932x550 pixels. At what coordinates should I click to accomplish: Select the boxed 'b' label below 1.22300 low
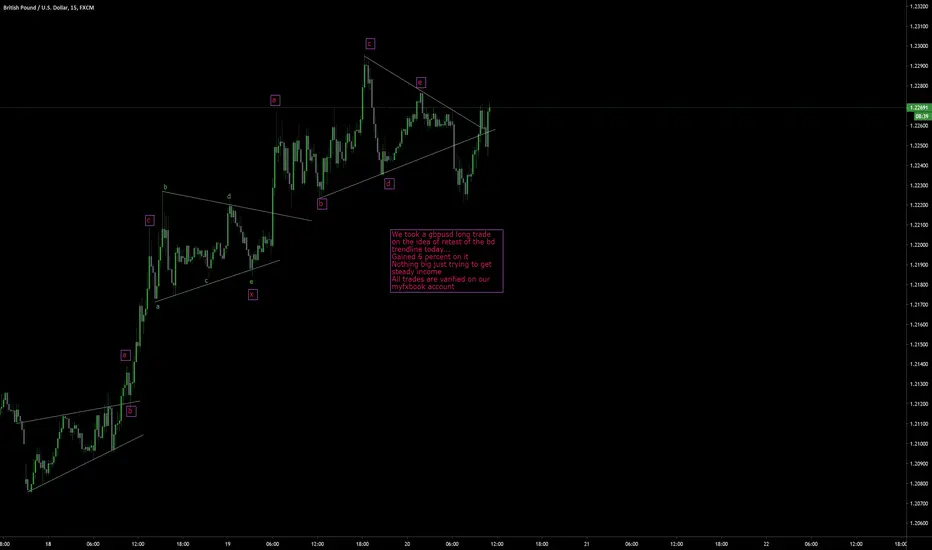(x=322, y=204)
